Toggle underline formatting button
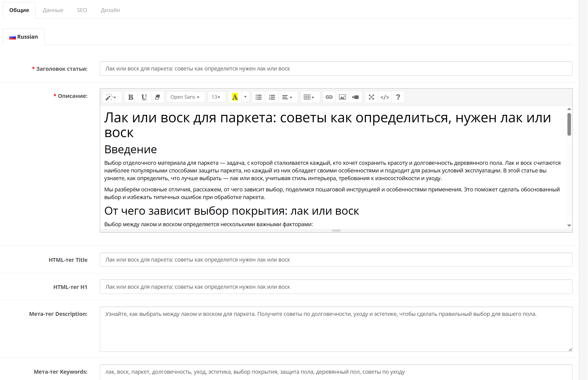This screenshot has height=380, width=588. pyautogui.click(x=144, y=97)
